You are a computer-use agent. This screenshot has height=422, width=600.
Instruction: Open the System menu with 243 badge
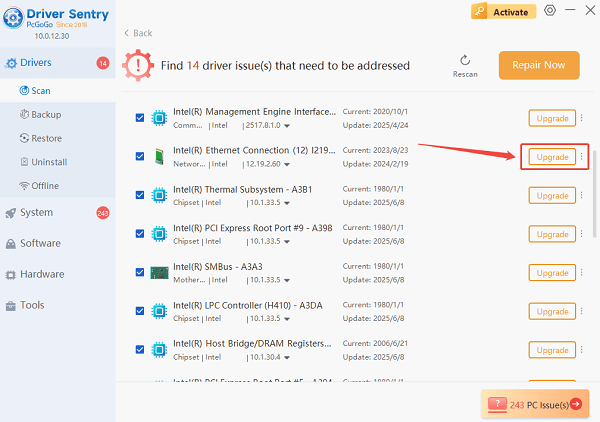[36, 212]
